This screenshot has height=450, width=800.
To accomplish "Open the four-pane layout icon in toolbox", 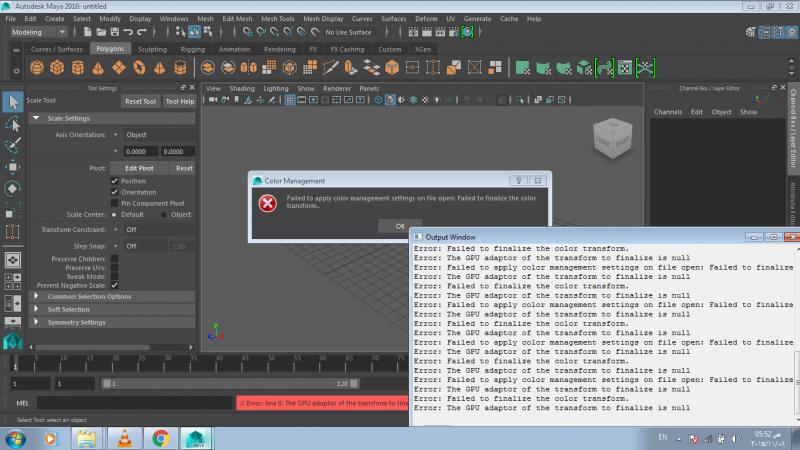I will pos(13,282).
